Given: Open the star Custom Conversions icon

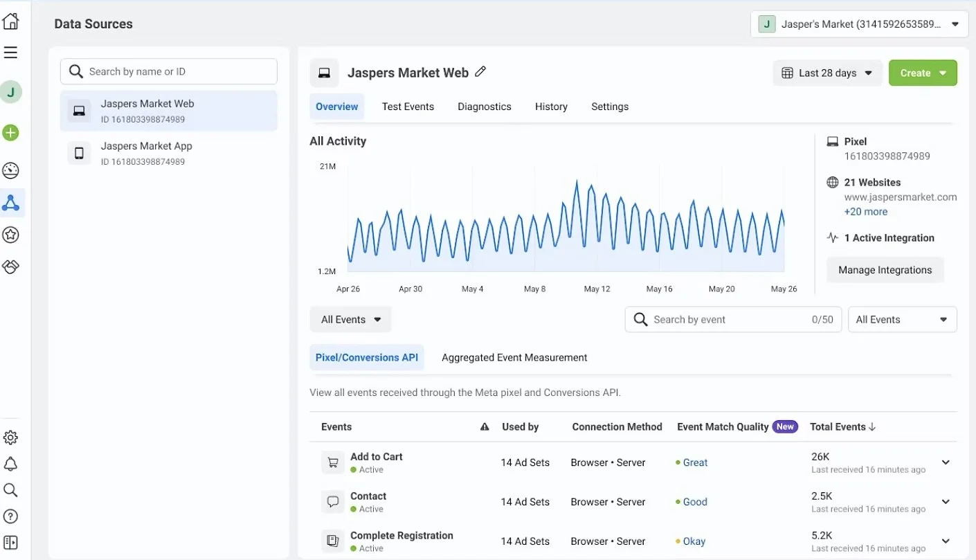Looking at the screenshot, I should (x=10, y=235).
